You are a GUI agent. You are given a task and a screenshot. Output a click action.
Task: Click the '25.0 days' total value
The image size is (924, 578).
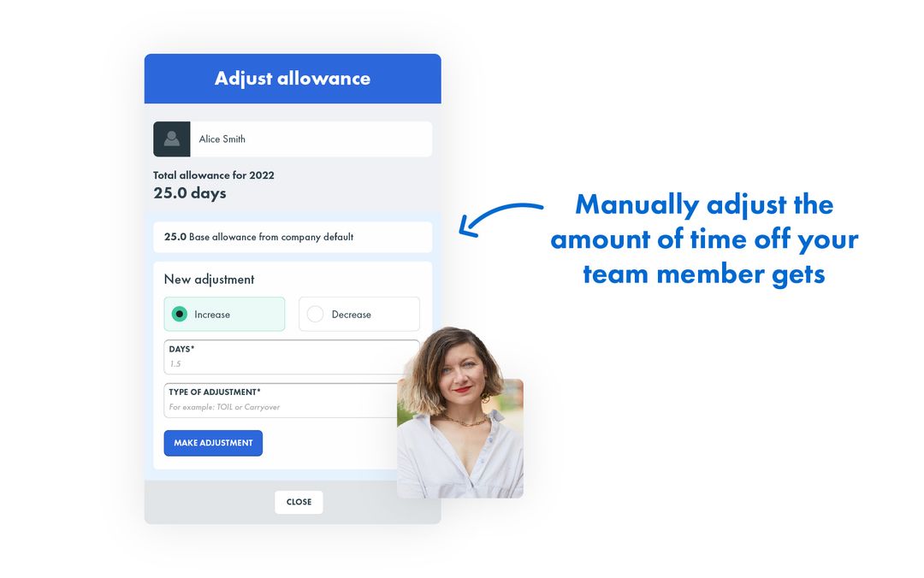tap(190, 193)
